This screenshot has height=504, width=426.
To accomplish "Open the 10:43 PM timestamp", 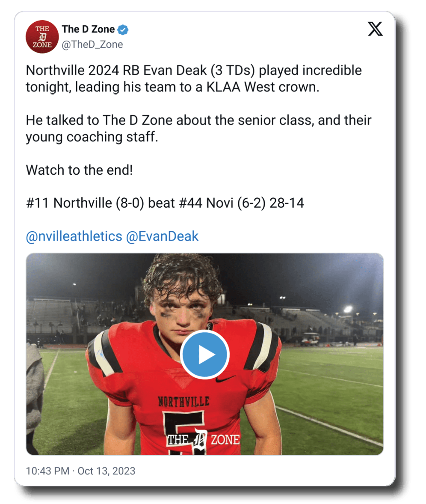I will (47, 471).
